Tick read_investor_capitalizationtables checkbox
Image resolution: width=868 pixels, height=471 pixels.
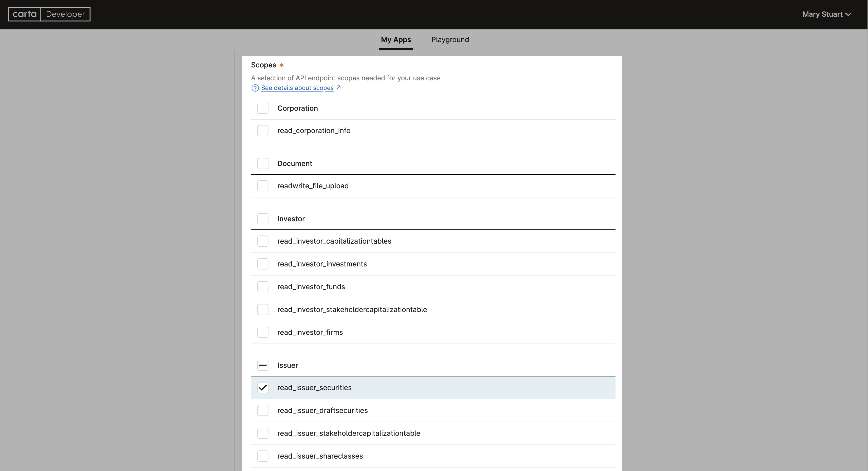click(x=262, y=241)
